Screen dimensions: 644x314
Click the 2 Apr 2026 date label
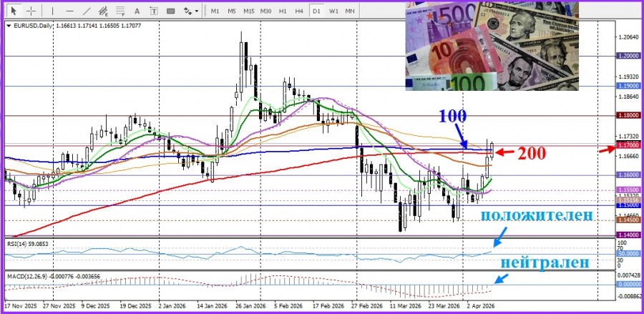pos(480,306)
